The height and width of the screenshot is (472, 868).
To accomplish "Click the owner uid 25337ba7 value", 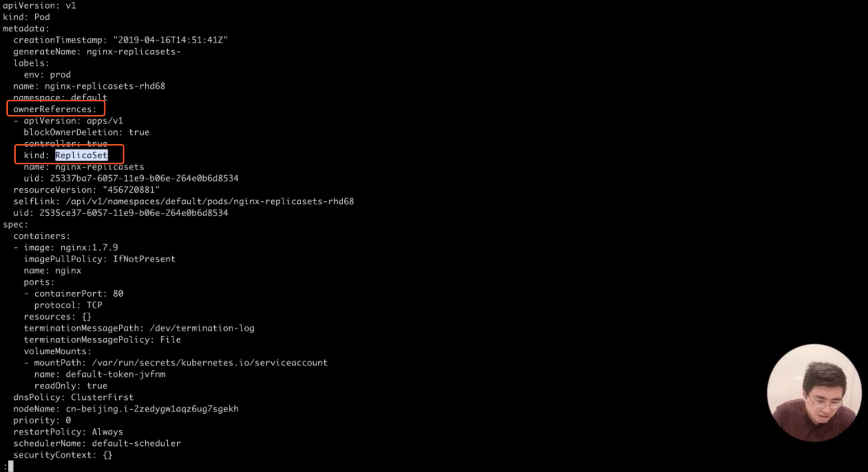I will coord(144,178).
